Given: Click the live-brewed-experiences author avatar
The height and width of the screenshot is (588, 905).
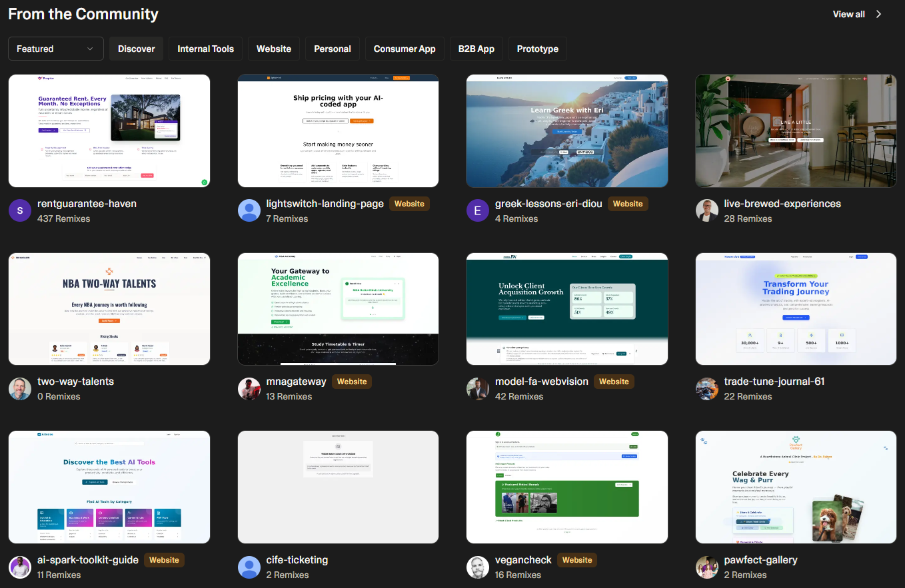Looking at the screenshot, I should tap(707, 210).
